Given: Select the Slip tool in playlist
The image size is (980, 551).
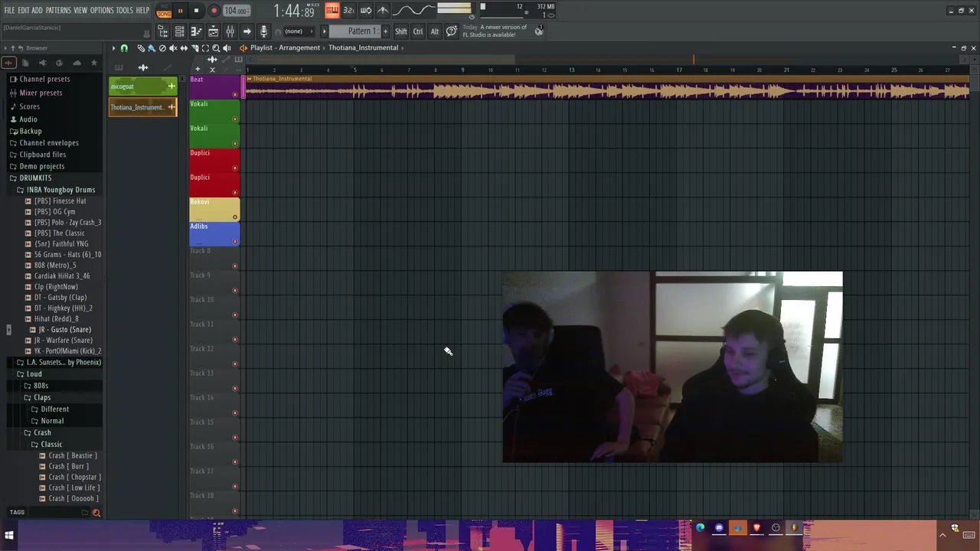Looking at the screenshot, I should pyautogui.click(x=184, y=48).
